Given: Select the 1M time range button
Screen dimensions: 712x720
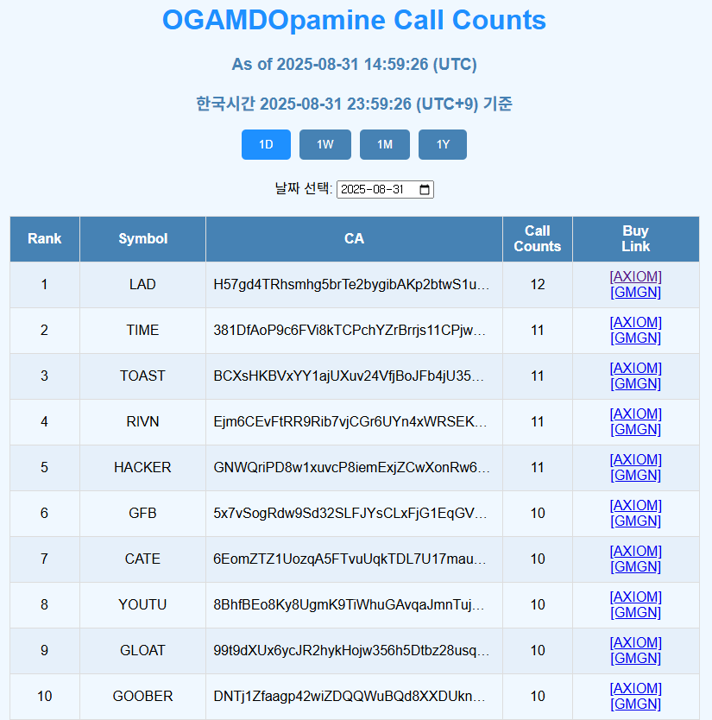Looking at the screenshot, I should (x=384, y=145).
